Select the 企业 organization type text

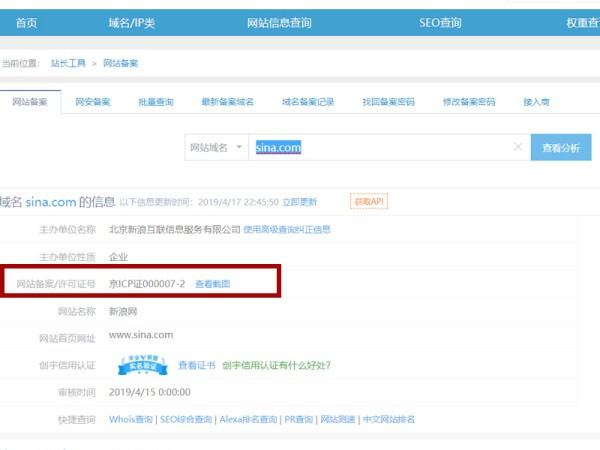[x=118, y=257]
